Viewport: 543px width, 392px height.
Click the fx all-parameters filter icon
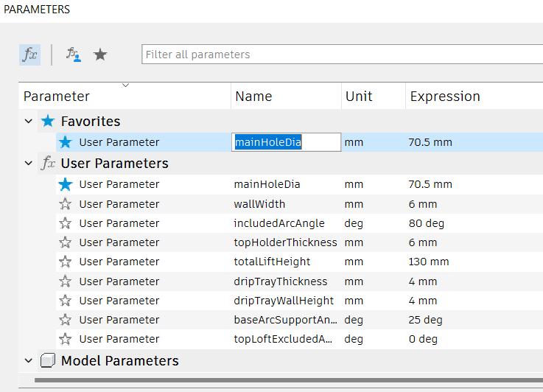(29, 55)
